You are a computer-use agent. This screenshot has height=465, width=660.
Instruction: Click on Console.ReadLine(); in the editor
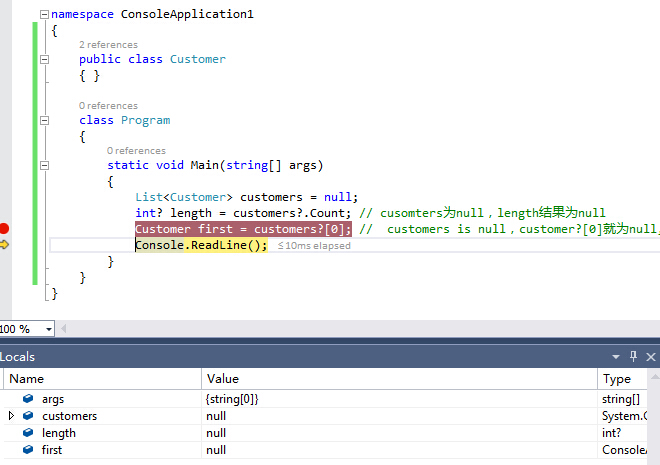(x=201, y=245)
